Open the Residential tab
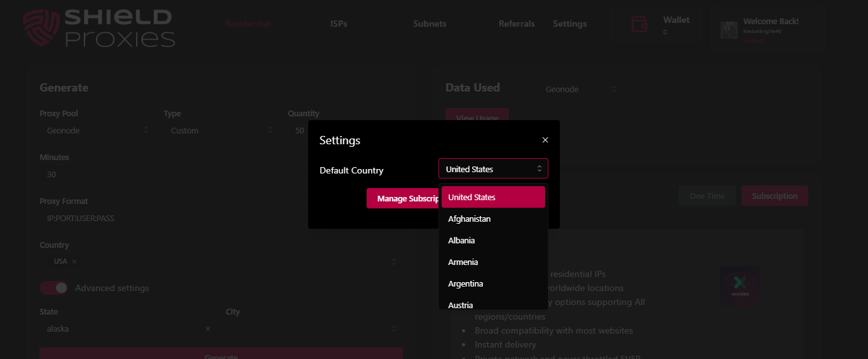This screenshot has width=868, height=359. coord(248,24)
